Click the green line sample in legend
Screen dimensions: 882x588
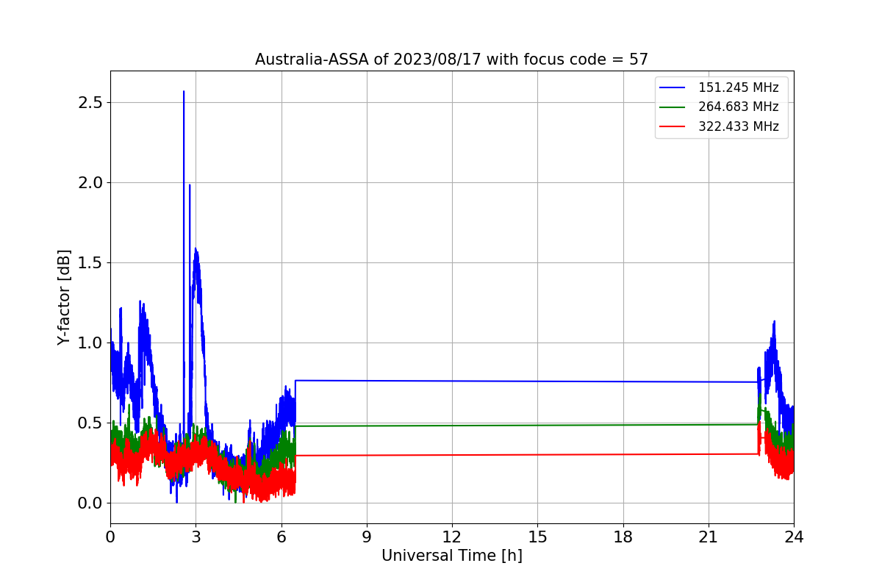(673, 107)
